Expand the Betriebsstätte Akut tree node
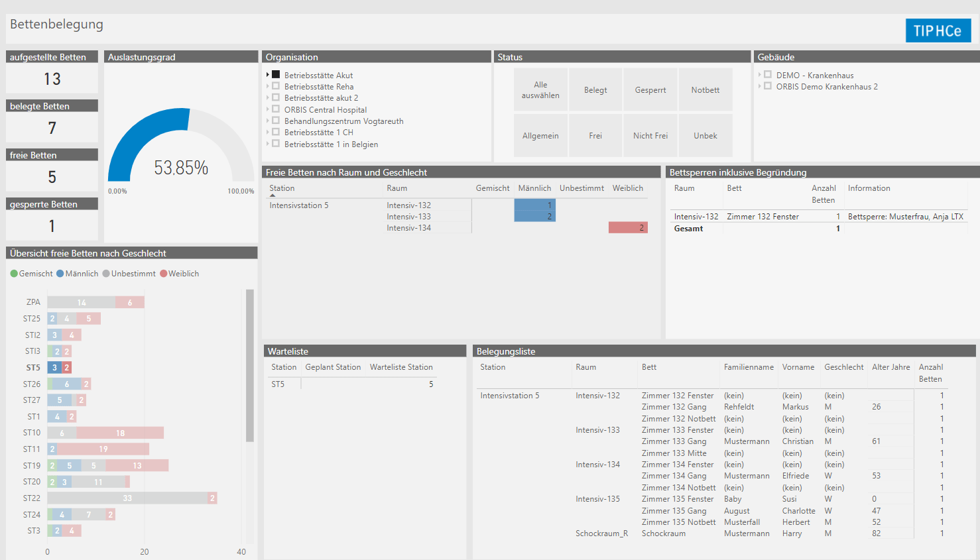The width and height of the screenshot is (980, 560). 268,75
